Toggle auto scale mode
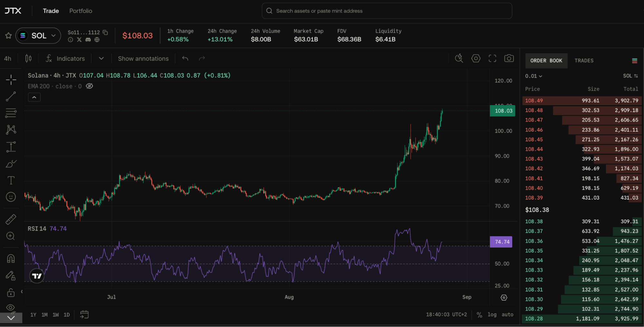This screenshot has width=644, height=327. tap(507, 315)
